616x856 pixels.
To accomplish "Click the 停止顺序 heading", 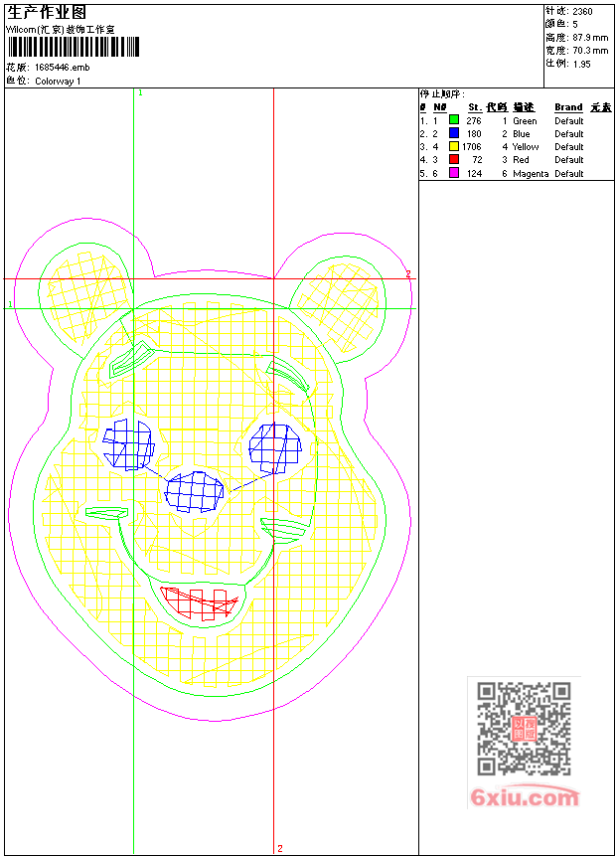I will [442, 94].
